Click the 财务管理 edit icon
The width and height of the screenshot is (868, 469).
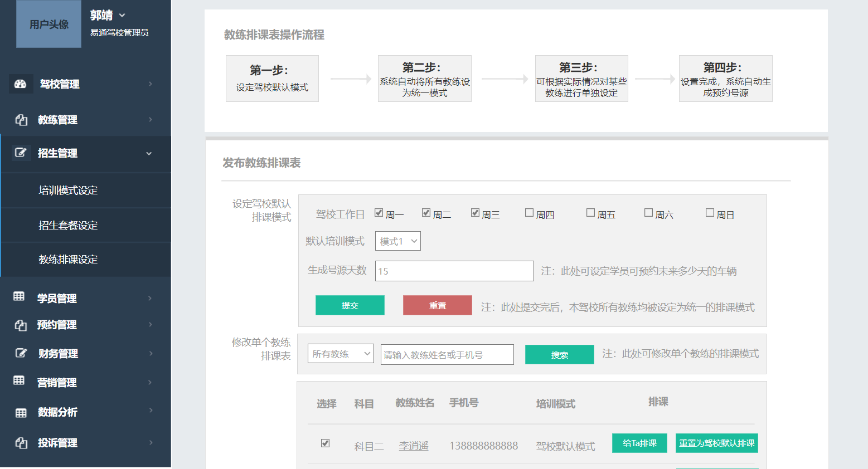tap(21, 353)
